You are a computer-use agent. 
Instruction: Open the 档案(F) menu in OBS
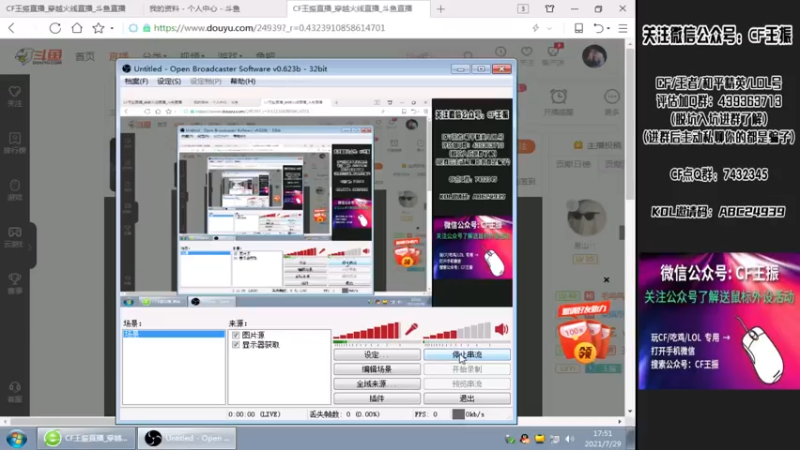tap(136, 81)
